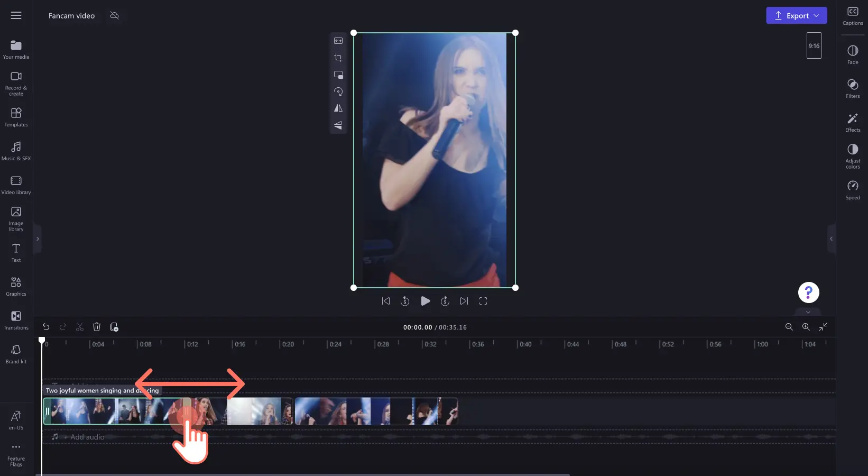Undo the last action

pyautogui.click(x=46, y=327)
